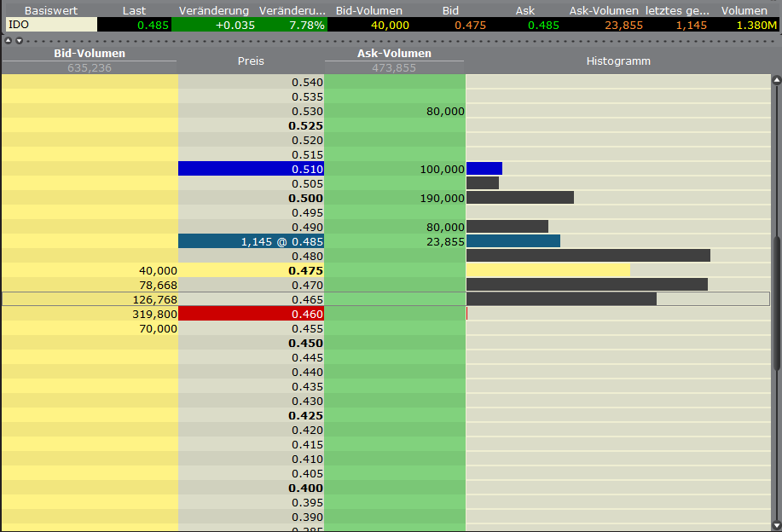Click the Bid-Volumen total 635,236
This screenshot has height=532, width=782.
pos(89,68)
